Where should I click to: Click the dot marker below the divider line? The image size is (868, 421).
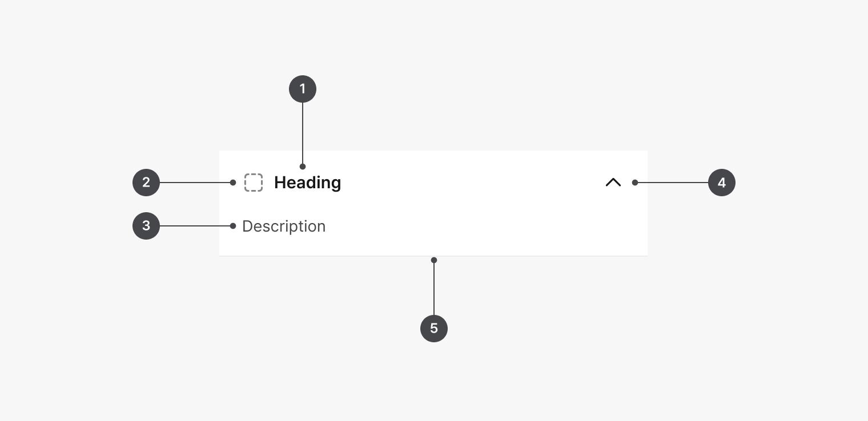coord(434,260)
